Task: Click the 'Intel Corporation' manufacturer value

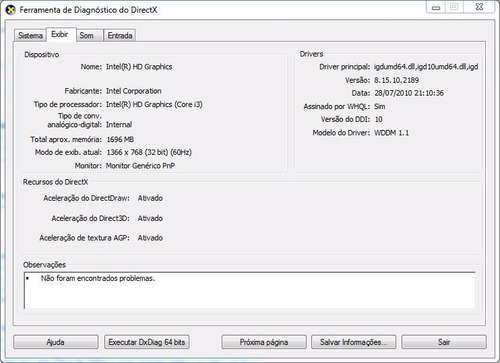Action: click(x=133, y=91)
